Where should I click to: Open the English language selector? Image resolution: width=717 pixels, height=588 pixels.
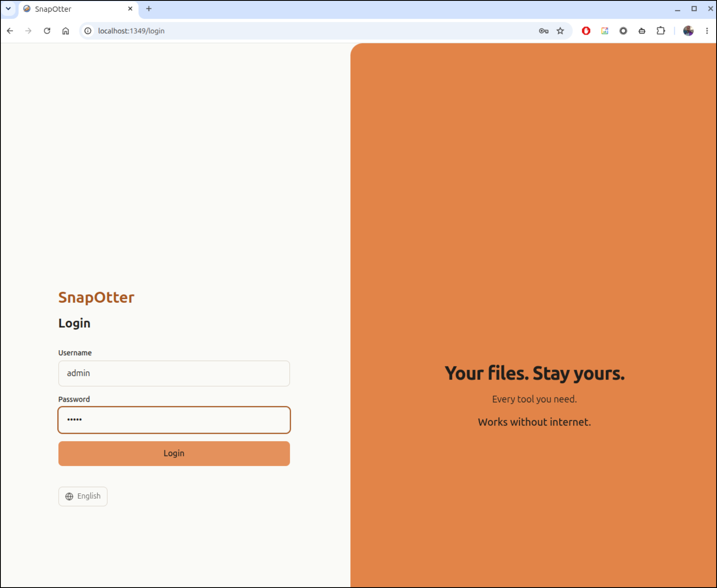click(x=83, y=496)
